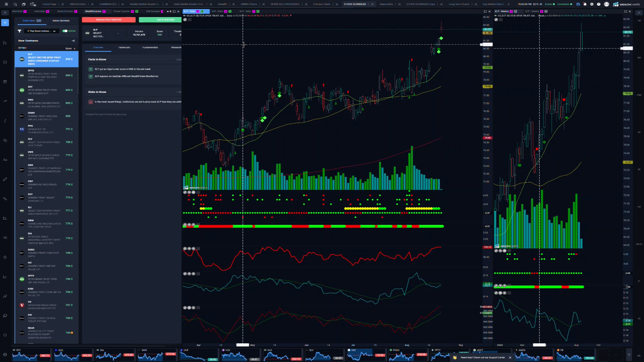Open the AMZN mini chart thumbnail
This screenshot has height=362, width=644.
point(534,354)
